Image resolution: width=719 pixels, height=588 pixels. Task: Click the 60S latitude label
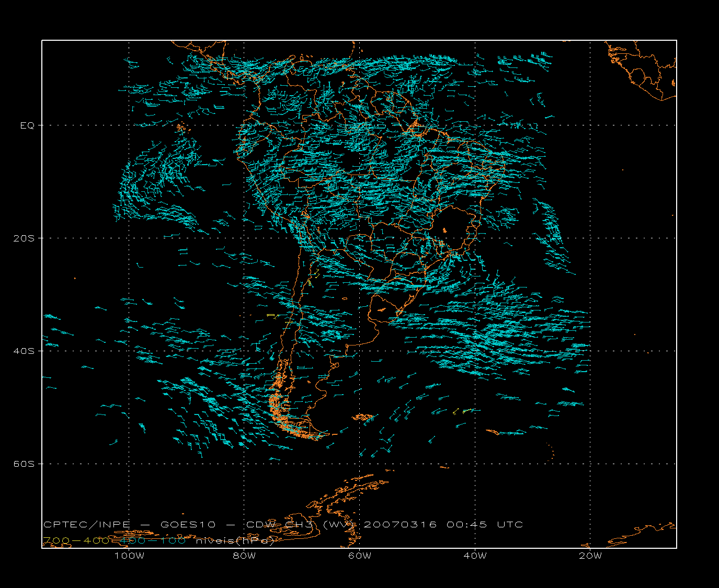click(24, 464)
